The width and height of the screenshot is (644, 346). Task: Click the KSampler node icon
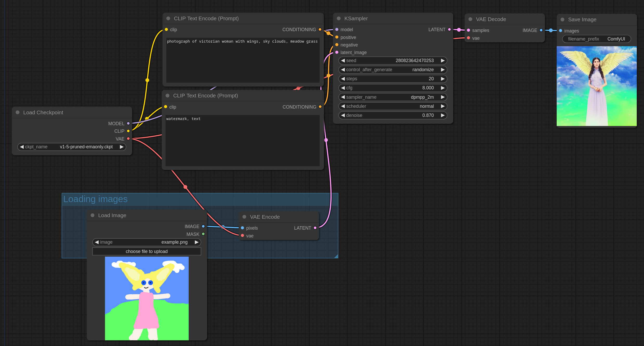point(340,19)
